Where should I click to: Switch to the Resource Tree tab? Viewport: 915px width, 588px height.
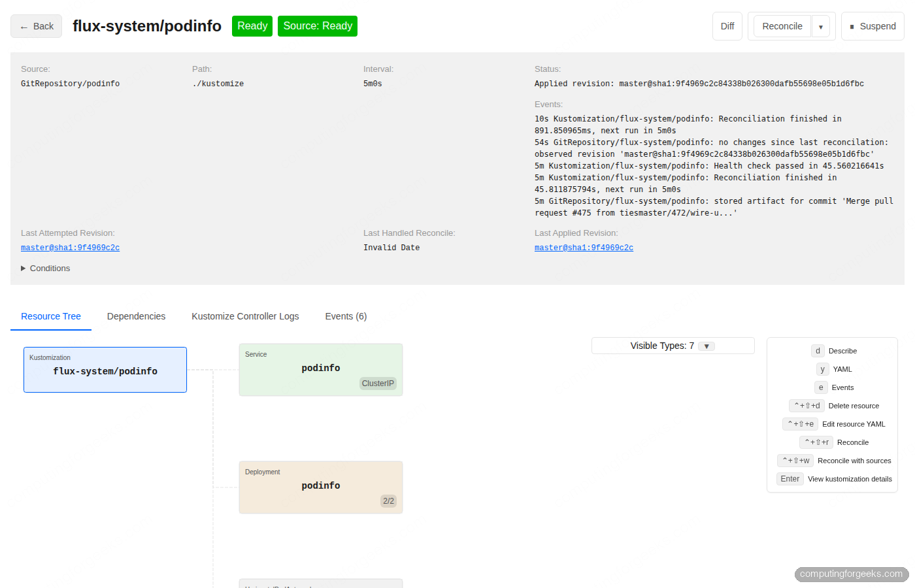51,316
